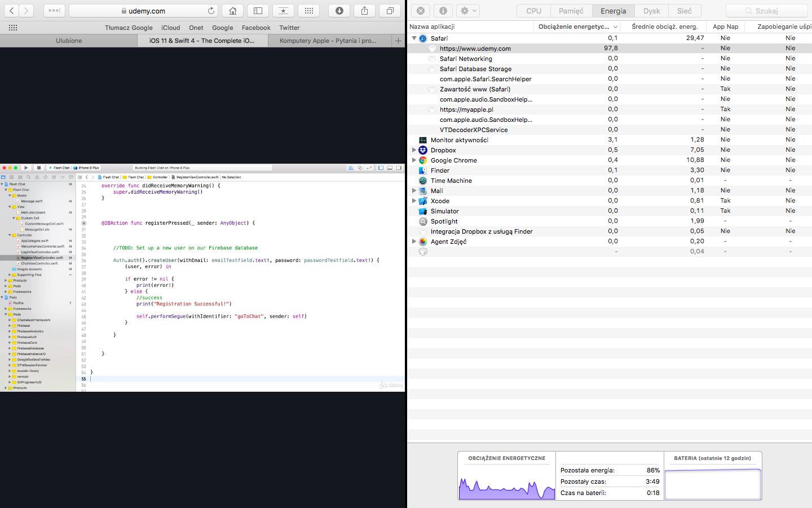Expand the Google Chrome process group
Viewport: 812px width, 508px height.
pos(414,160)
